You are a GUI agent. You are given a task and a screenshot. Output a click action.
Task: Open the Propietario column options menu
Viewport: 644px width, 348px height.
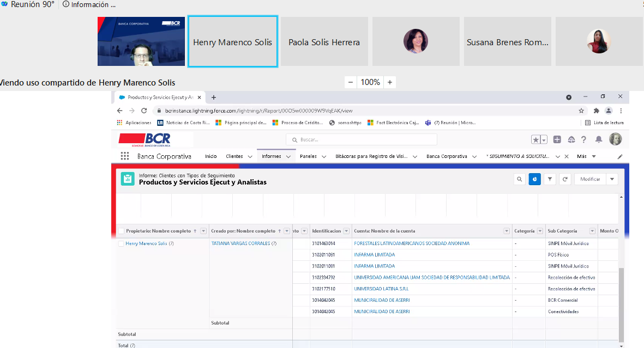pos(203,231)
